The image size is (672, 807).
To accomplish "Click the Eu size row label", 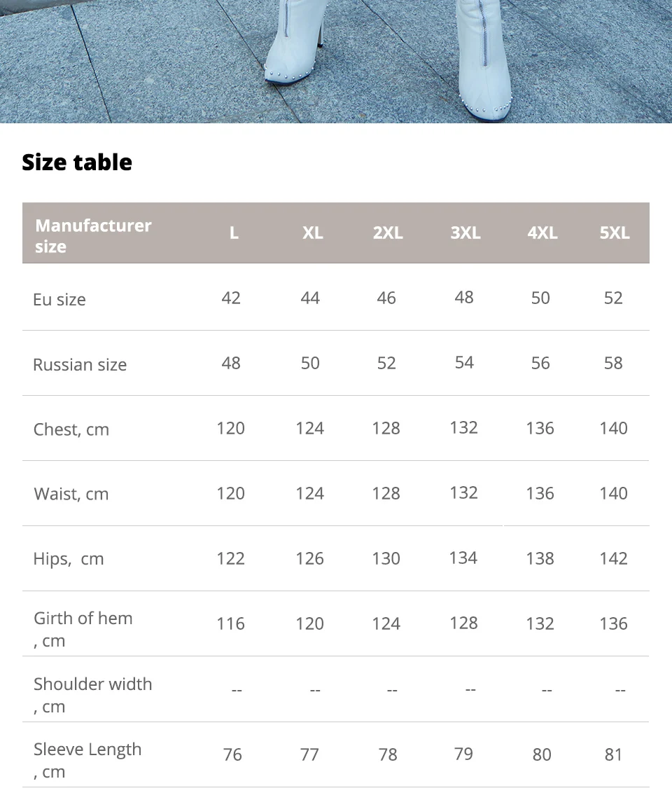I will coord(59,300).
